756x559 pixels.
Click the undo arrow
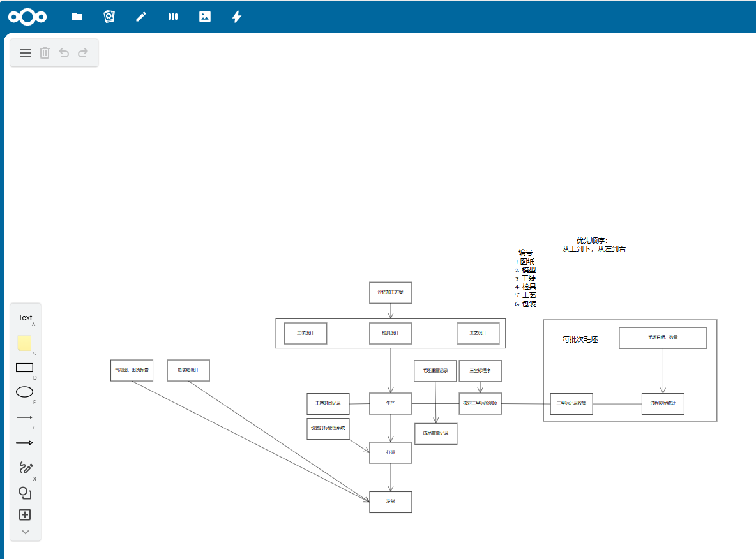[64, 53]
